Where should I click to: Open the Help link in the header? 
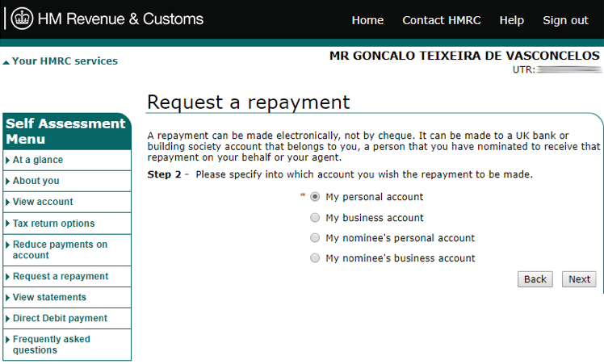(x=512, y=20)
